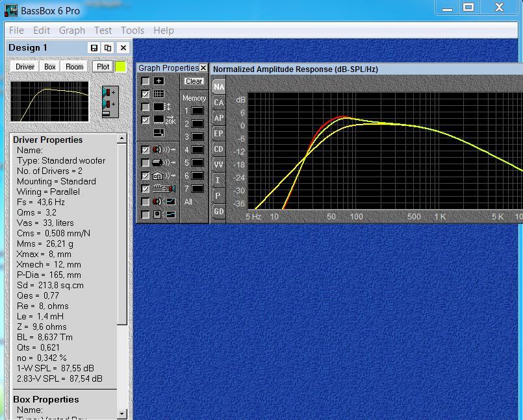Click the properties list scrollbar thumb
The image size is (523, 420).
coord(122,234)
